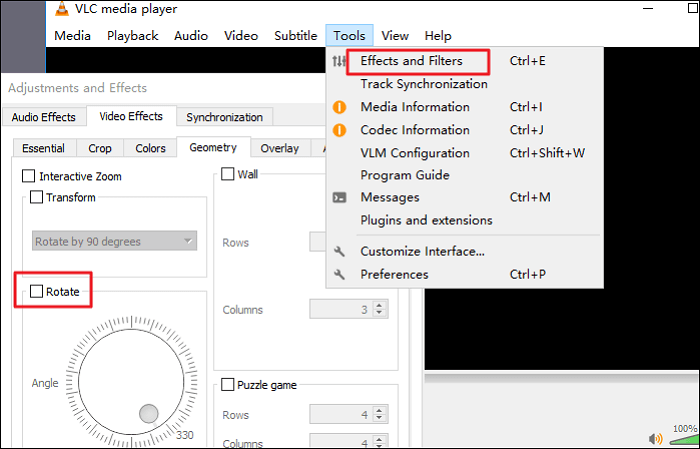Click the orange Media Information icon
Image resolution: width=700 pixels, height=449 pixels.
pos(339,107)
